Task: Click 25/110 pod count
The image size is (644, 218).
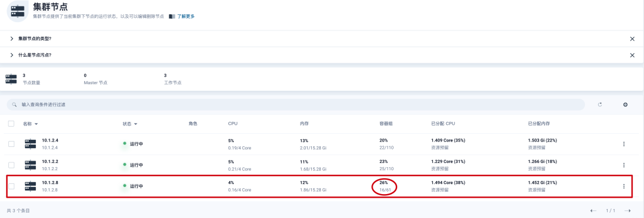Action: coord(386,168)
